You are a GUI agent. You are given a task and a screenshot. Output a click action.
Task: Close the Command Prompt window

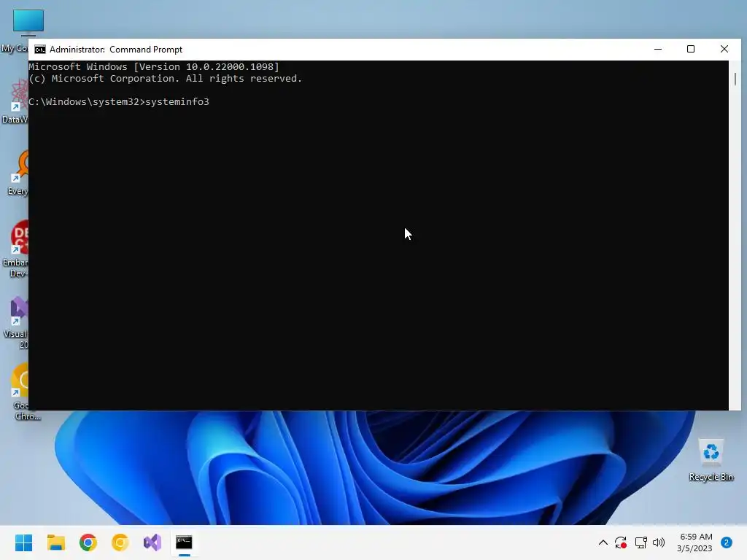[x=724, y=49]
